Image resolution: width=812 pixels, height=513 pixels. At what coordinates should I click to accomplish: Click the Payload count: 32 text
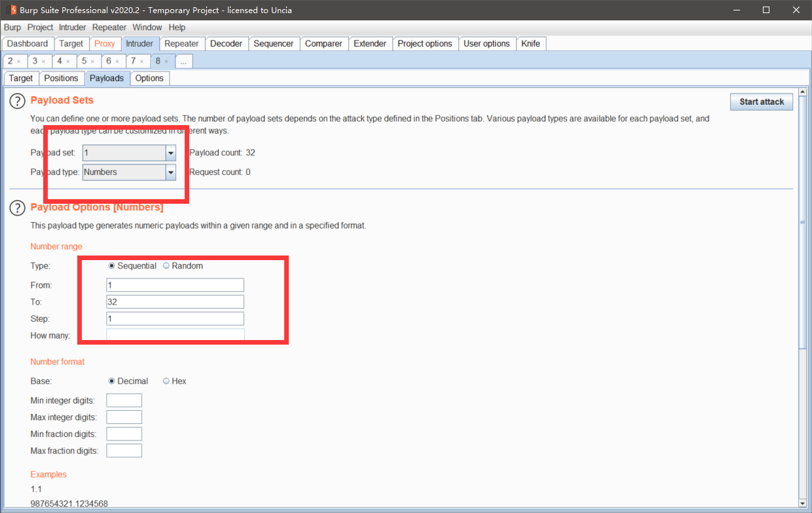(x=222, y=153)
